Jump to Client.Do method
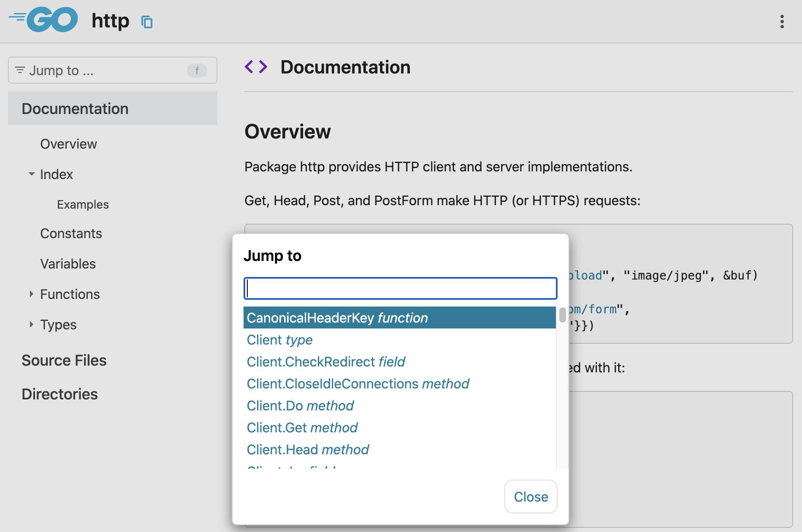Image resolution: width=802 pixels, height=532 pixels. click(300, 405)
